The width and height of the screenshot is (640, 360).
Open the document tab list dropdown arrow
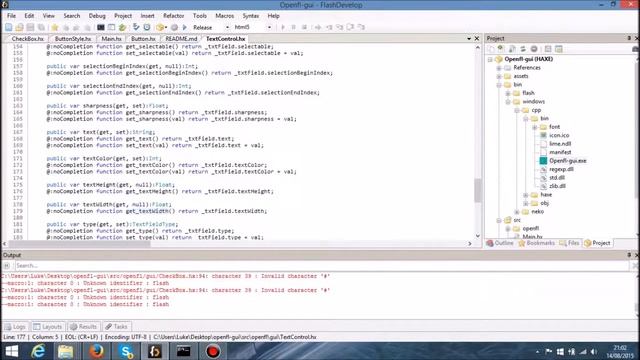[x=469, y=38]
